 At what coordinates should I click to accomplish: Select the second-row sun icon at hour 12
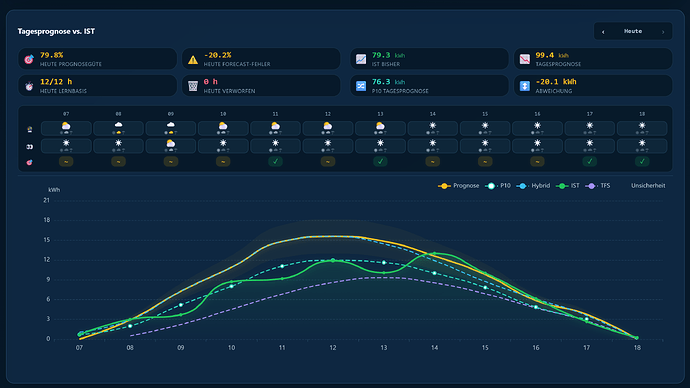(328, 143)
